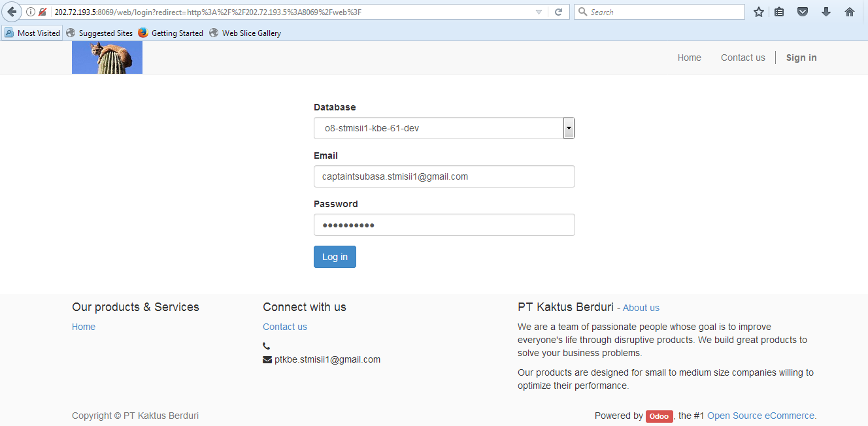Image resolution: width=868 pixels, height=426 pixels.
Task: Reload the page with the refresh icon
Action: point(558,12)
